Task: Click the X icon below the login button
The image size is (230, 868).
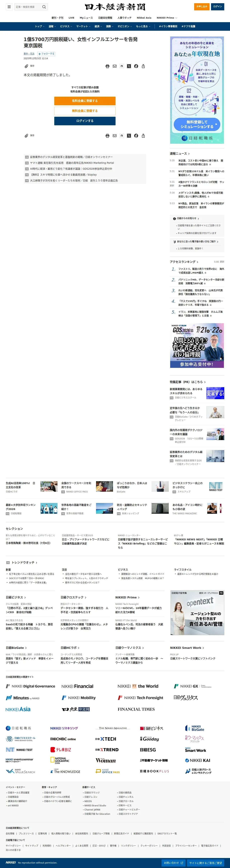Action: point(129,136)
